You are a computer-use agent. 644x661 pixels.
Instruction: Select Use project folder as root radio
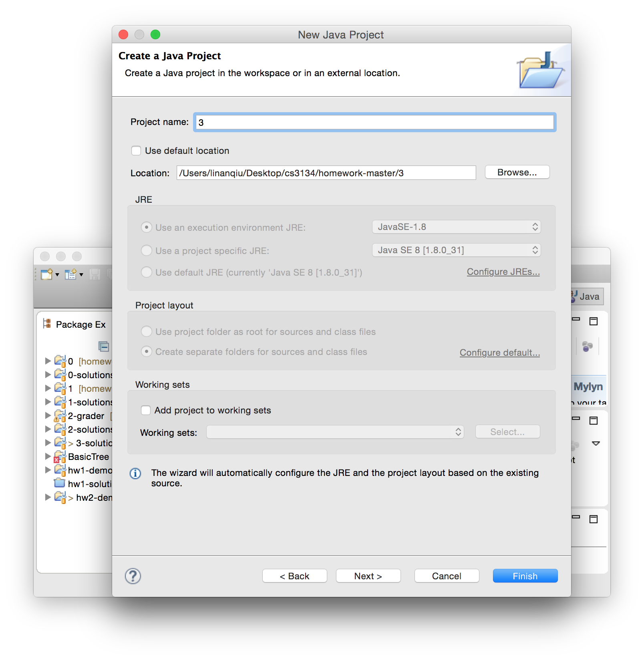(147, 331)
